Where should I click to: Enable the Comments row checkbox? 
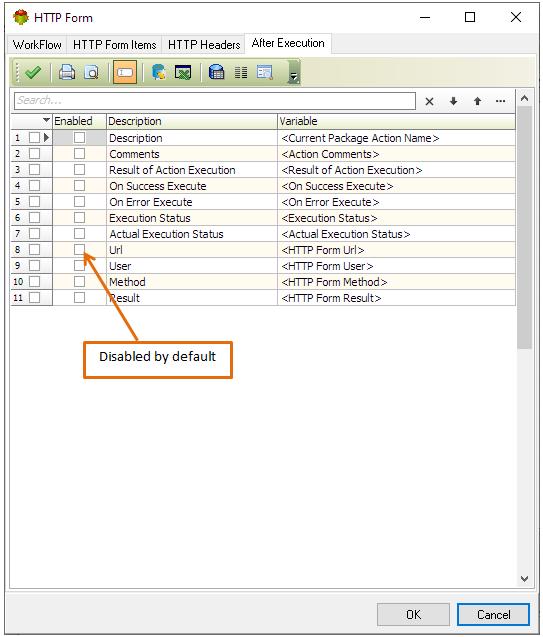[x=79, y=154]
